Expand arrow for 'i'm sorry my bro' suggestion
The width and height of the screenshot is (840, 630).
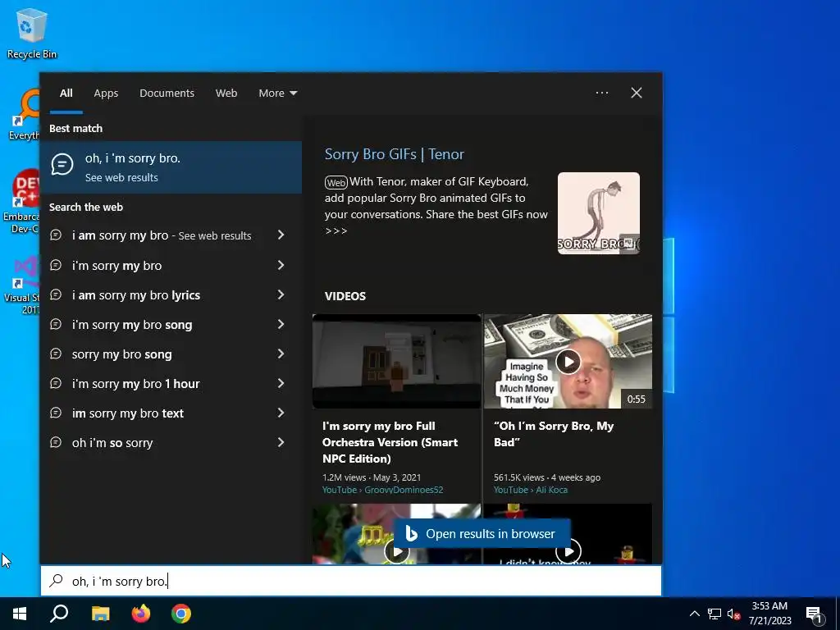coord(281,265)
